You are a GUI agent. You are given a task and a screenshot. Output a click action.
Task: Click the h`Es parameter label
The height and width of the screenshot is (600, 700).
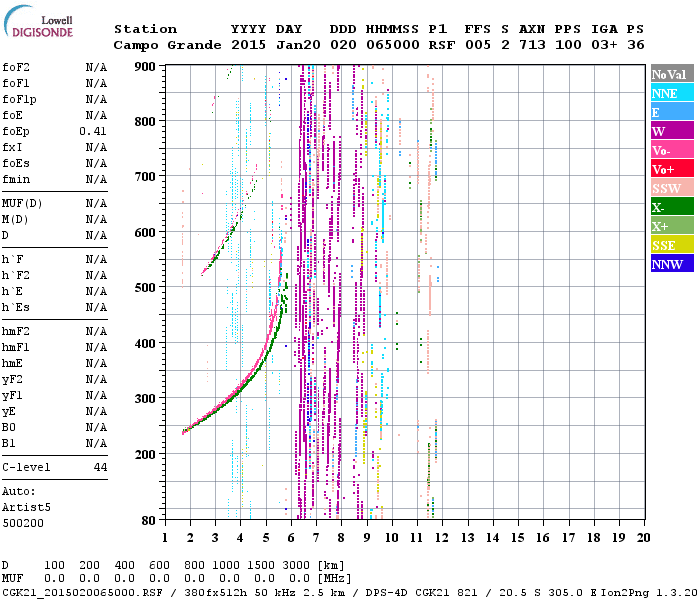[x=16, y=308]
